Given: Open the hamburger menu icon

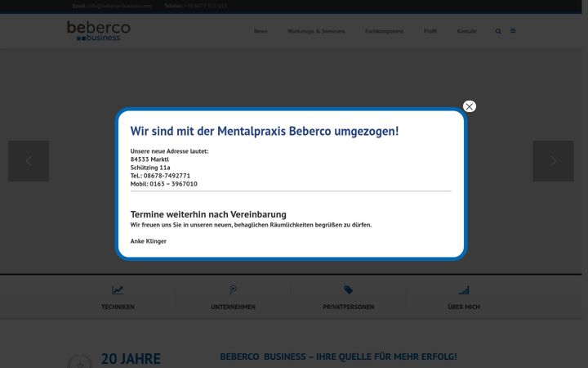Looking at the screenshot, I should (x=513, y=31).
